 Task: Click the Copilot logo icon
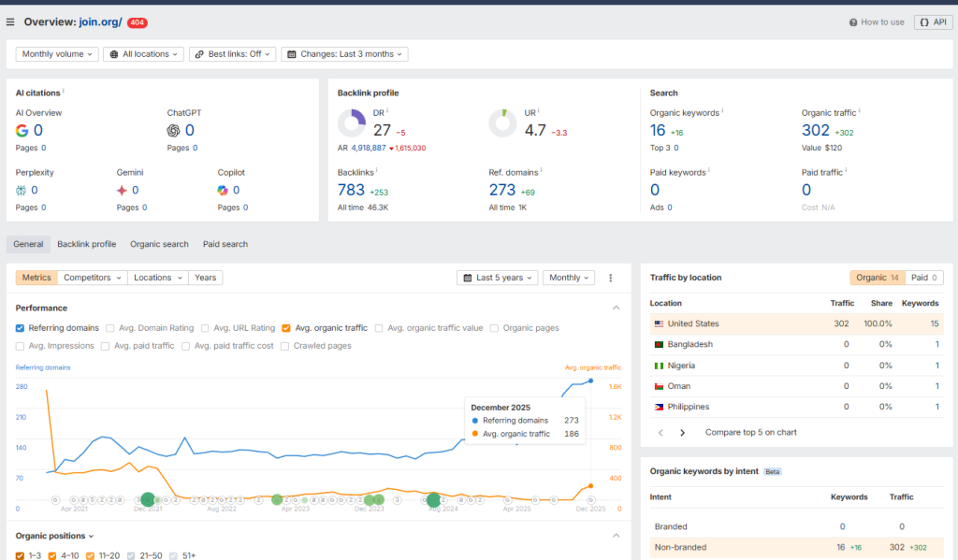click(x=223, y=190)
